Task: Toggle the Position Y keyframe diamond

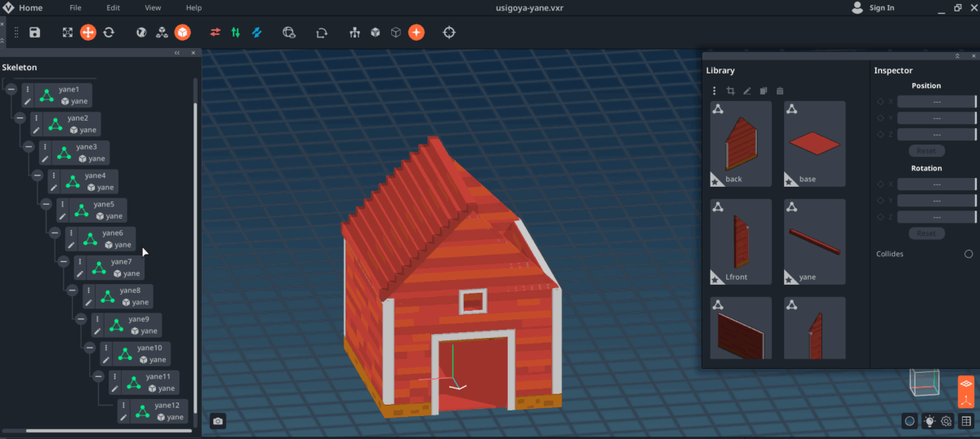Action: [x=880, y=118]
